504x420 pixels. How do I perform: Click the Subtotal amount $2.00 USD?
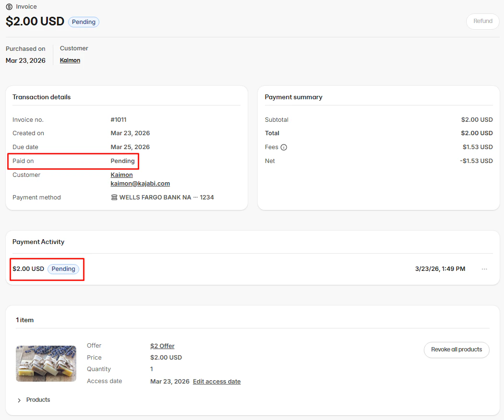coord(477,120)
